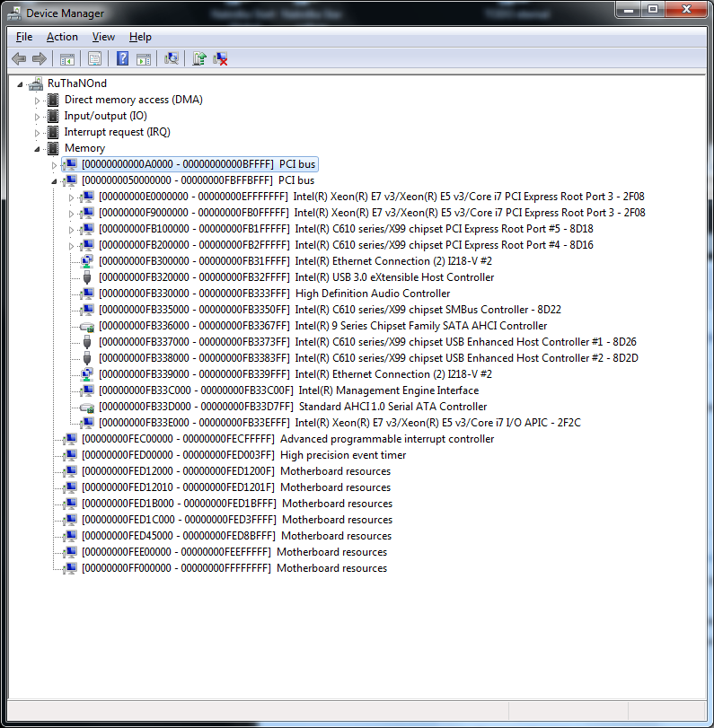The width and height of the screenshot is (714, 728).
Task: Click the RuThaNOnd computer icon
Action: coord(36,83)
